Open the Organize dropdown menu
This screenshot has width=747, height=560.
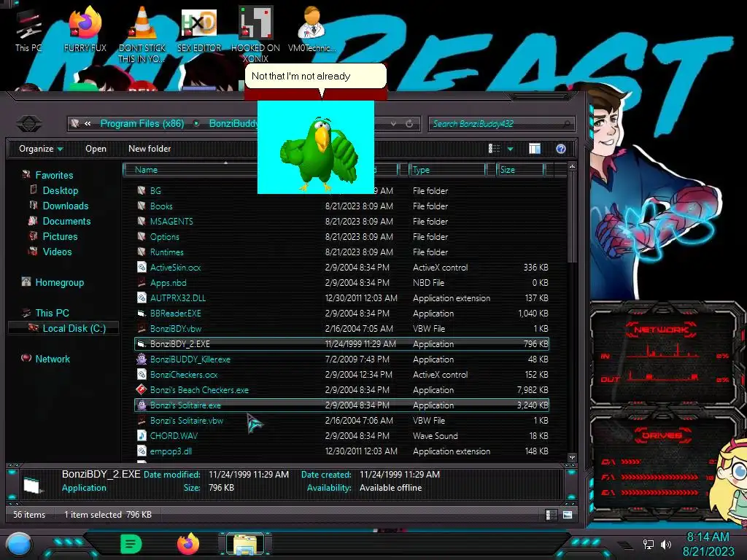pyautogui.click(x=41, y=149)
